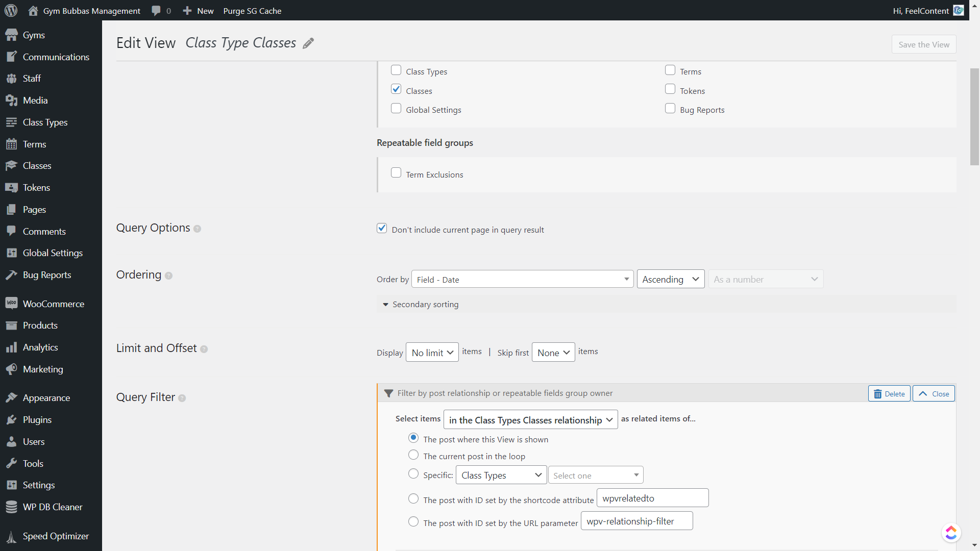Toggle Don't include current page checkbox
Screen dimensions: 980x551
coord(382,229)
